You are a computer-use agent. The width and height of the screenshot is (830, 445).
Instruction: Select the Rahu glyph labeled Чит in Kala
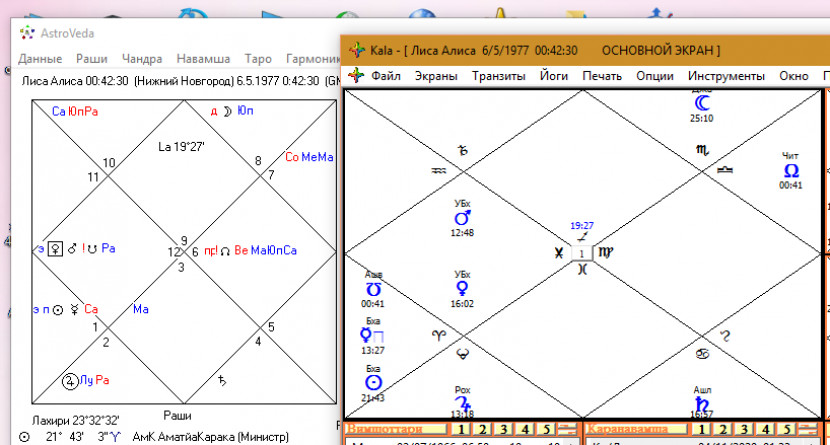tap(791, 170)
